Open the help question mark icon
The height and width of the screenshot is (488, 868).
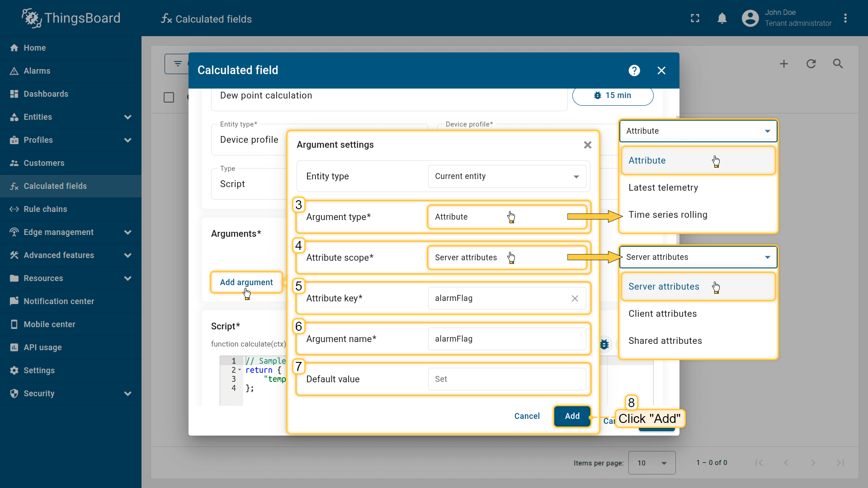[x=634, y=70]
